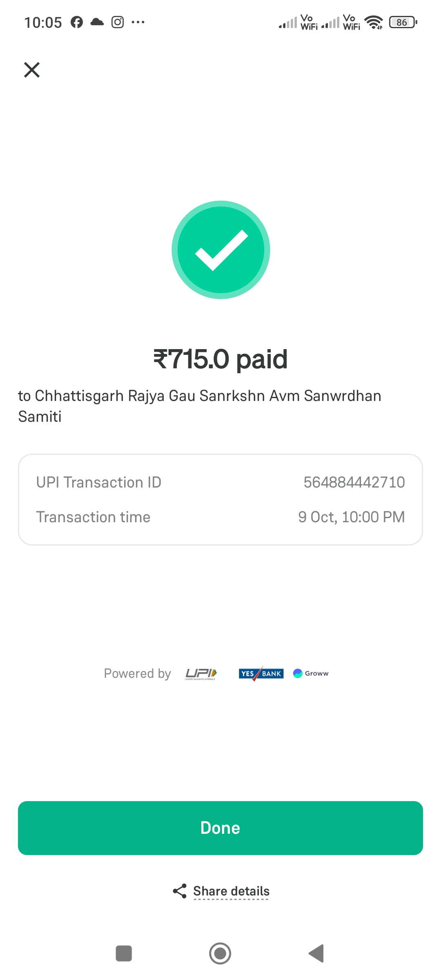
Task: Tap the UPI logo
Action: (201, 673)
